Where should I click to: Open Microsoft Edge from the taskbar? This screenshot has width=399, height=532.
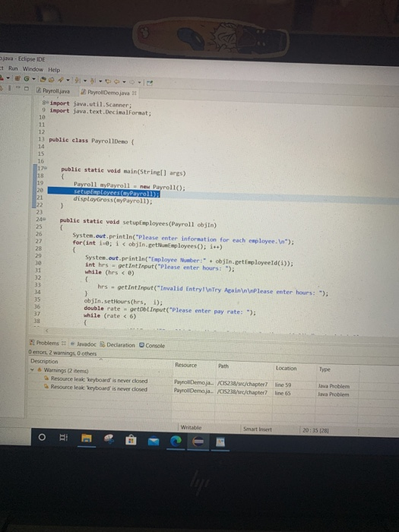[x=176, y=441]
